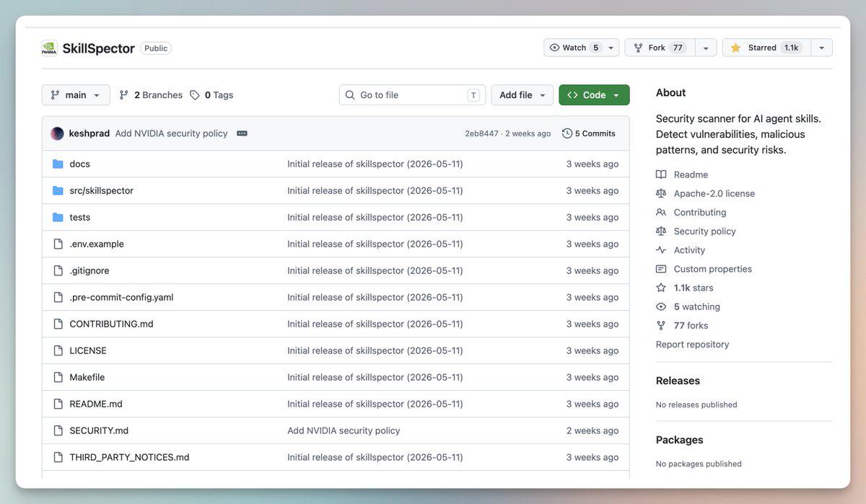The height and width of the screenshot is (504, 866).
Task: Focus the Go to file field
Action: 412,95
